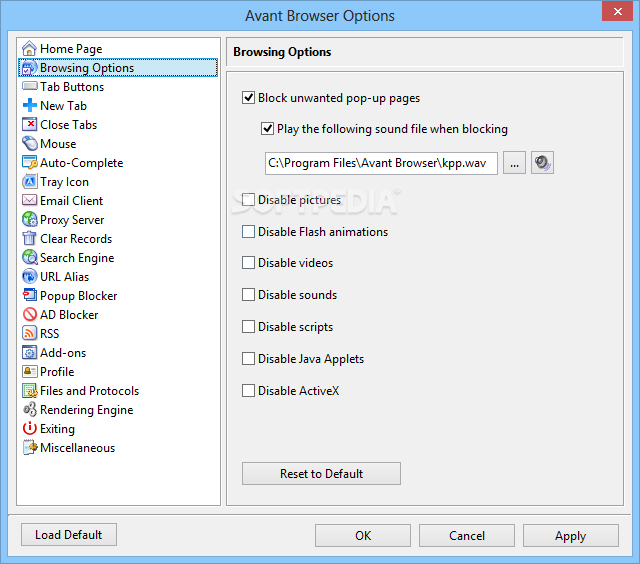The width and height of the screenshot is (640, 564).
Task: Confirm with the OK button
Action: (363, 535)
